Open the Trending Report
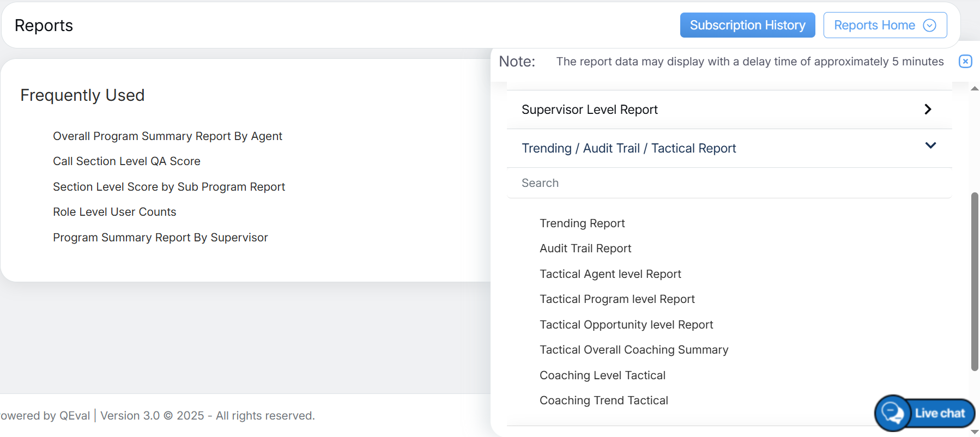This screenshot has height=437, width=980. tap(582, 223)
